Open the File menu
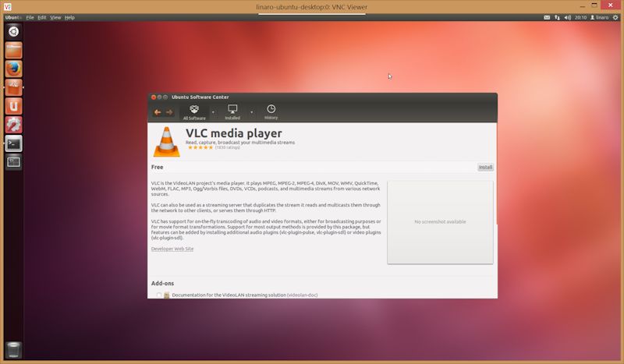The width and height of the screenshot is (624, 364). [x=30, y=17]
